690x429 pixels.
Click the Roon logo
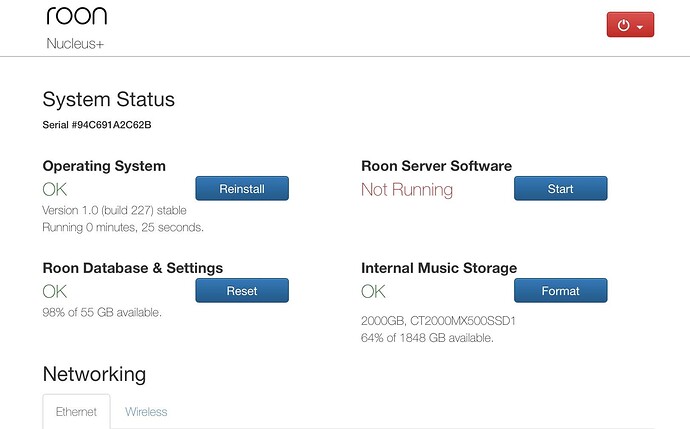click(x=77, y=16)
